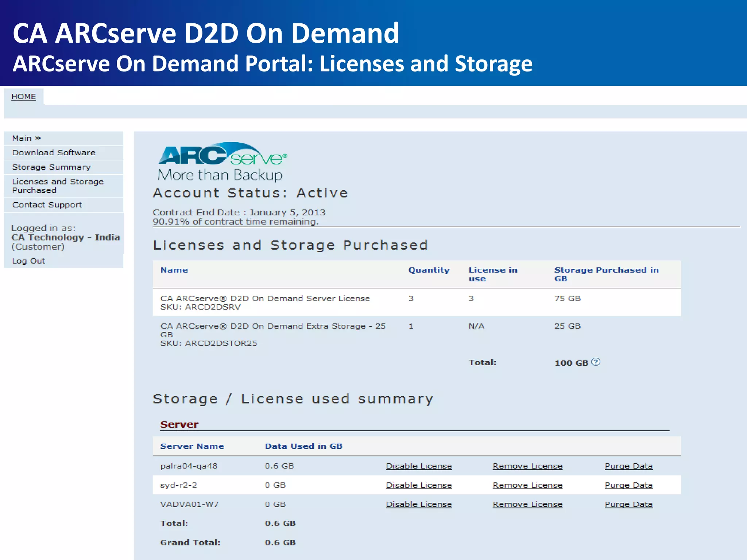Click server name palra04-qa48
This screenshot has height=560, width=747.
(x=189, y=466)
